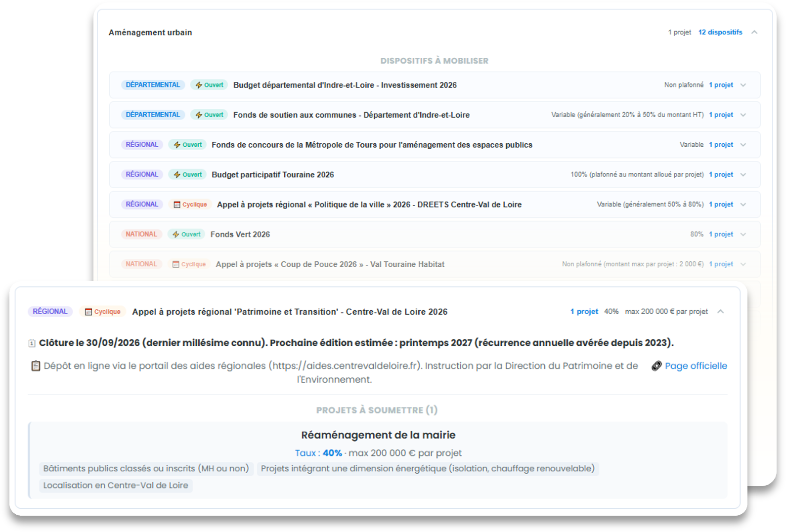Click 1 projet link on Budget participatif row
The height and width of the screenshot is (532, 786).
721,175
